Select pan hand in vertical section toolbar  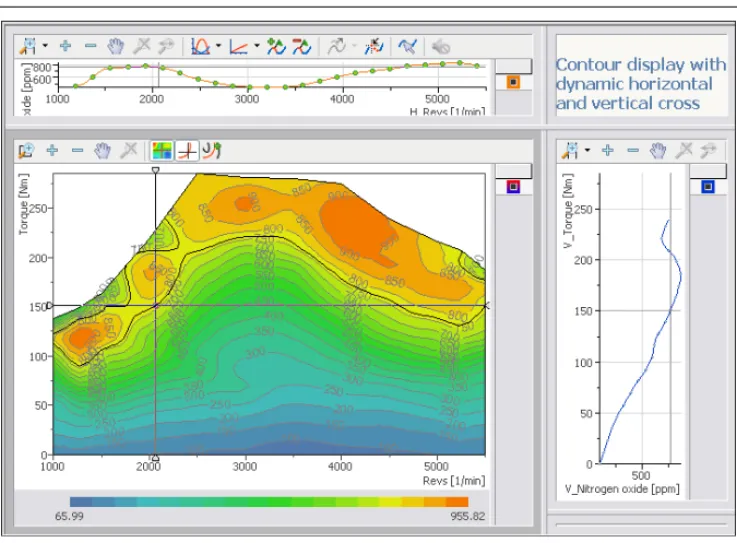(x=658, y=150)
